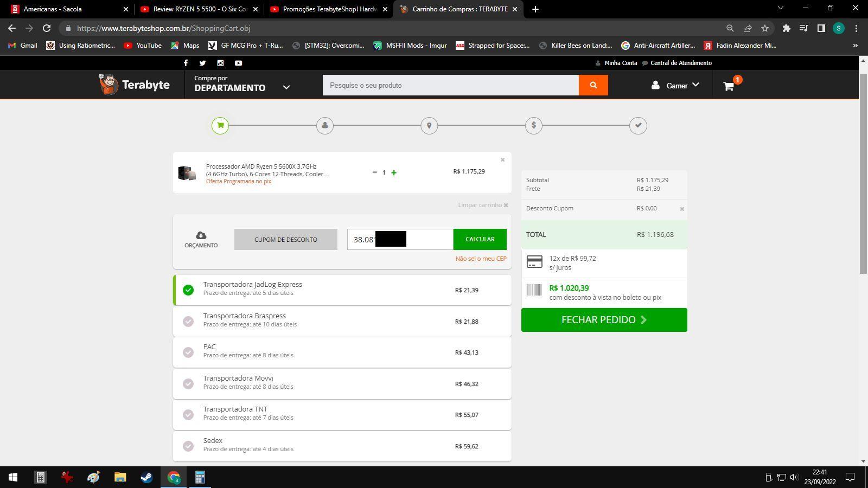Open Terabyte's Twitter icon
Viewport: 868px width, 488px height.
click(x=202, y=63)
